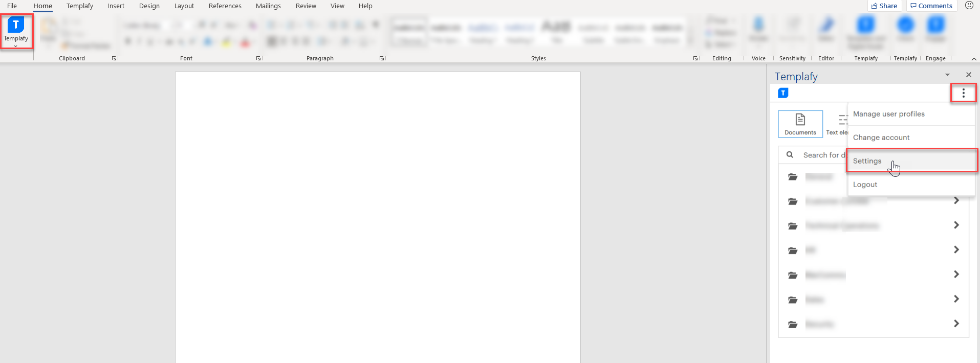Close the Templafy task pane
This screenshot has width=980, height=363.
(968, 75)
